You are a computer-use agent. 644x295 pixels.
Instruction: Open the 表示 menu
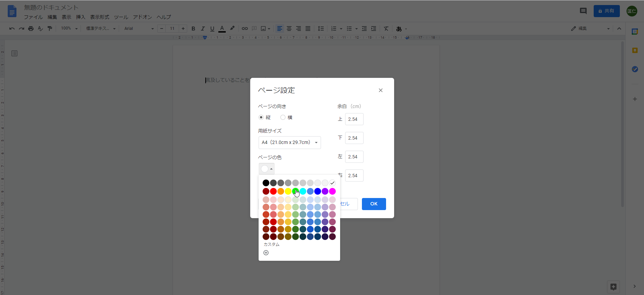tap(66, 17)
